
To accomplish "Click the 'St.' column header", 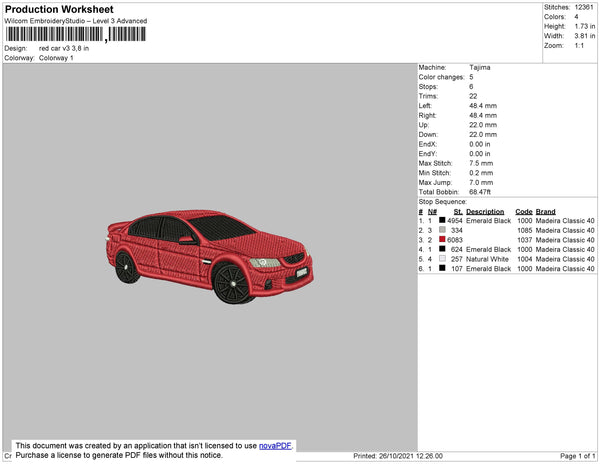I will pyautogui.click(x=458, y=212).
